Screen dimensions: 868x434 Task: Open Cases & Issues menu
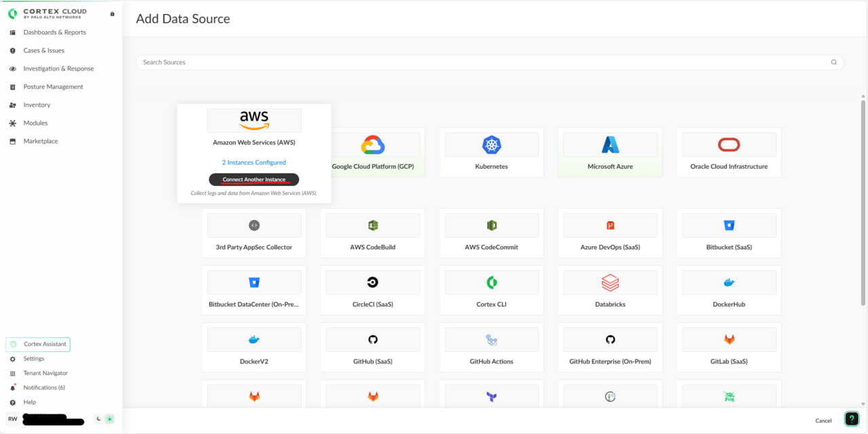43,50
